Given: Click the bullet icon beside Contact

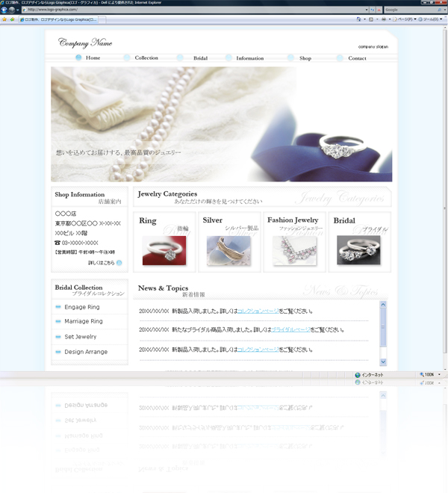Looking at the screenshot, I should click(340, 58).
